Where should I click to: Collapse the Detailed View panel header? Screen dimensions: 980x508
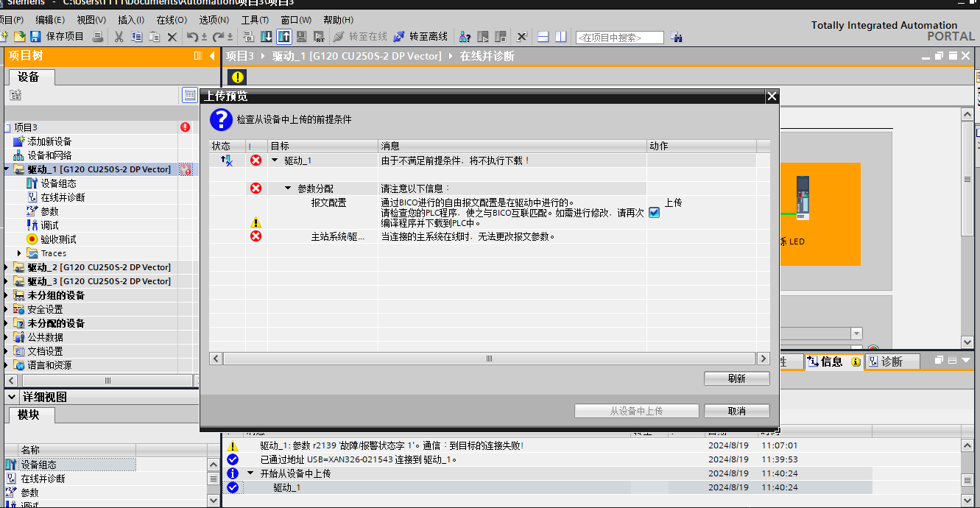point(12,397)
